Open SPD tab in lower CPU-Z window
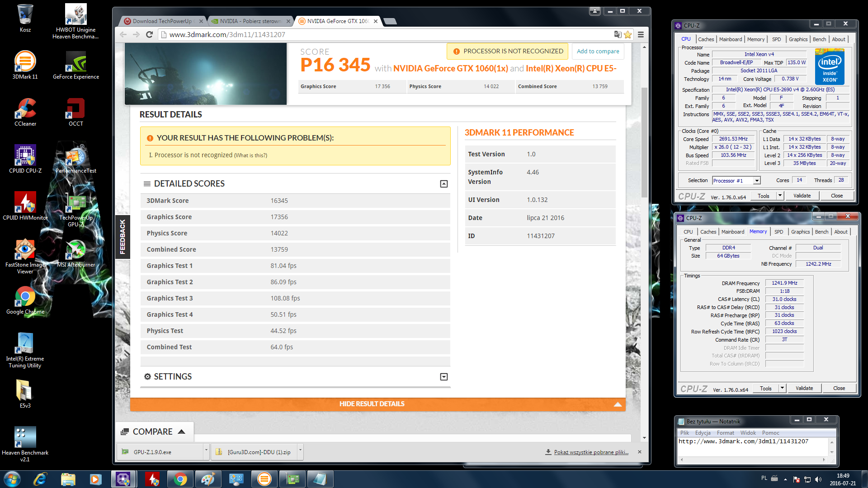The image size is (868, 488). click(x=778, y=232)
